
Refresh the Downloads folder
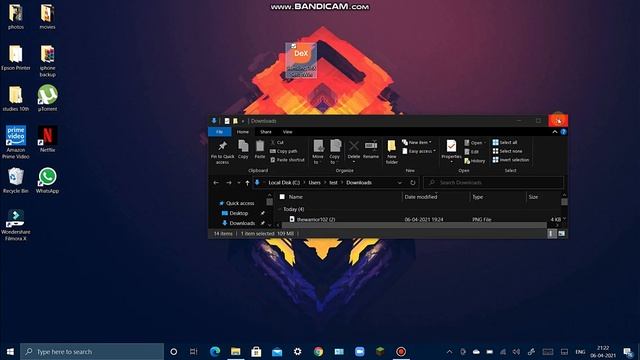click(x=413, y=183)
